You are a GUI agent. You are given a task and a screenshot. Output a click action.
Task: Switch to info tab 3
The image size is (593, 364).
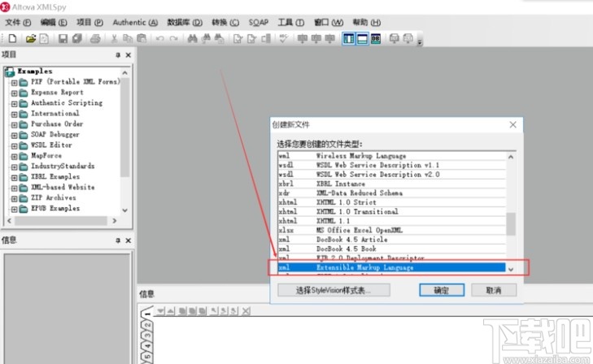click(147, 336)
